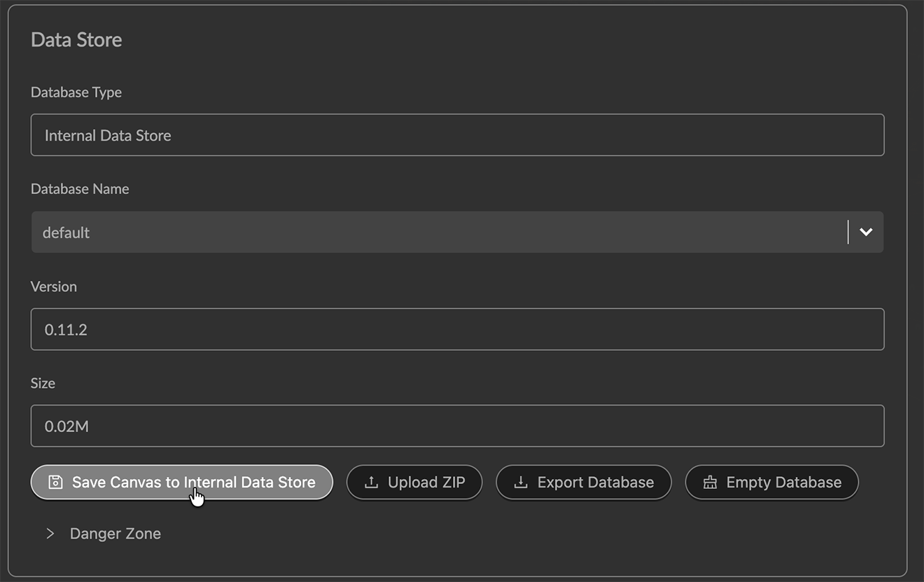Click the Database Name label
Viewport: 924px width, 582px height.
tap(80, 189)
